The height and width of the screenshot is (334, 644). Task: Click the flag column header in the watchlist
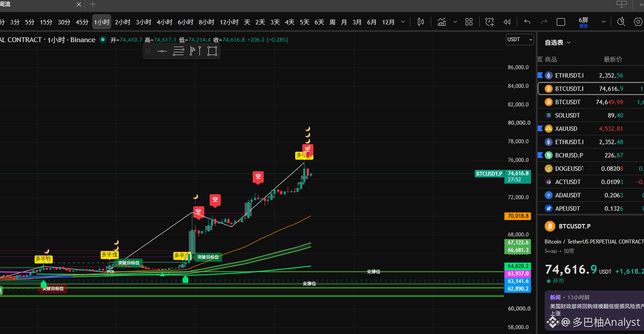(x=540, y=59)
